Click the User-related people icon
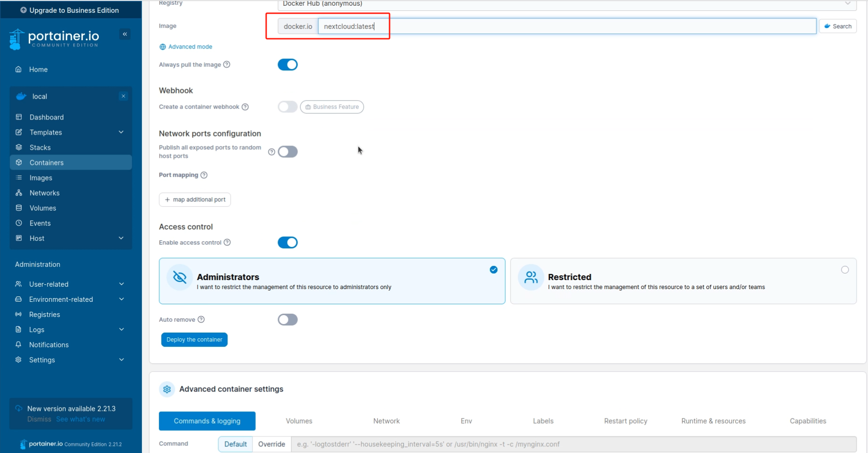Viewport: 868px width, 453px height. point(18,284)
